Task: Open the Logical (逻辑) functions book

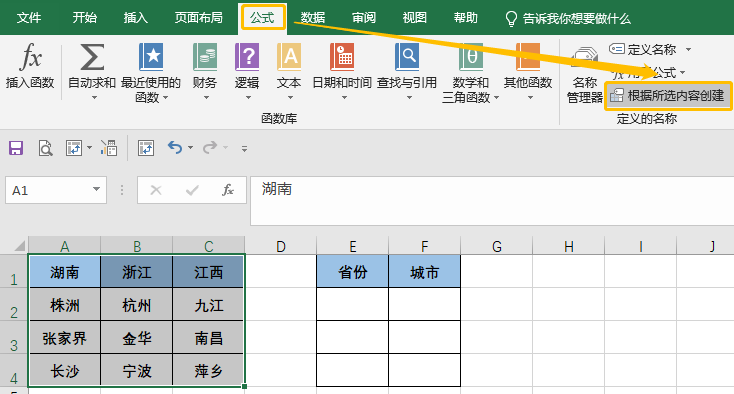Action: 247,57
